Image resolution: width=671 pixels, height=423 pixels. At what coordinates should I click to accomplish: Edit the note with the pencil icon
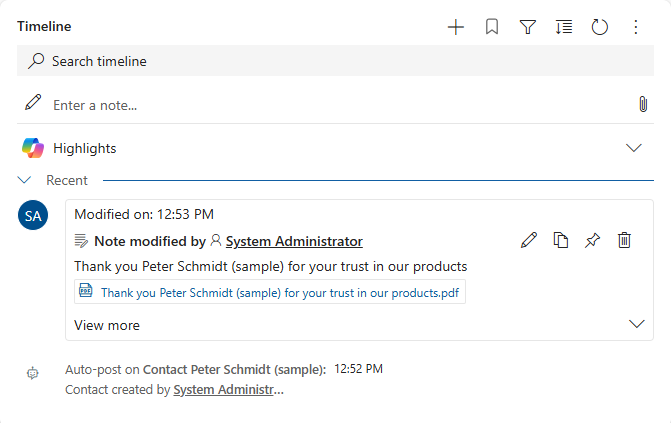[x=529, y=240]
